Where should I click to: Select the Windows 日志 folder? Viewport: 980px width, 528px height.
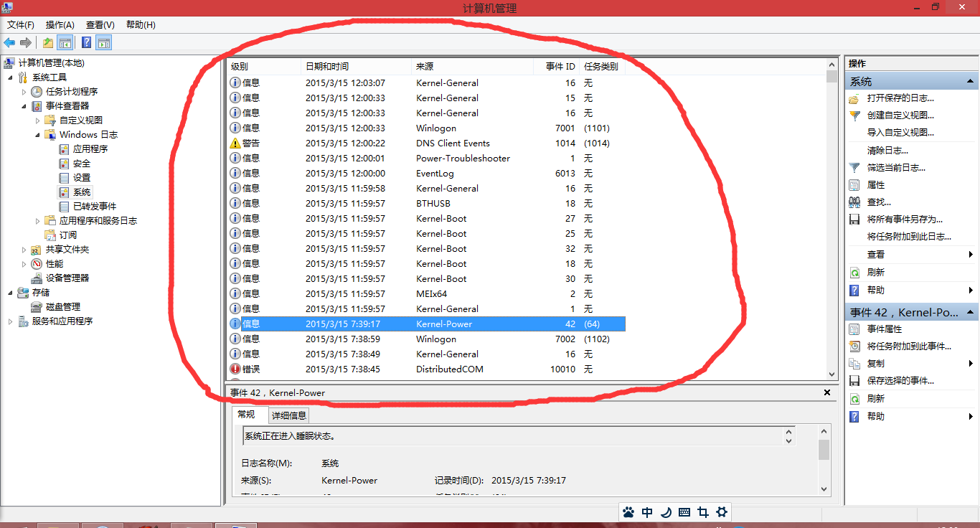point(88,134)
